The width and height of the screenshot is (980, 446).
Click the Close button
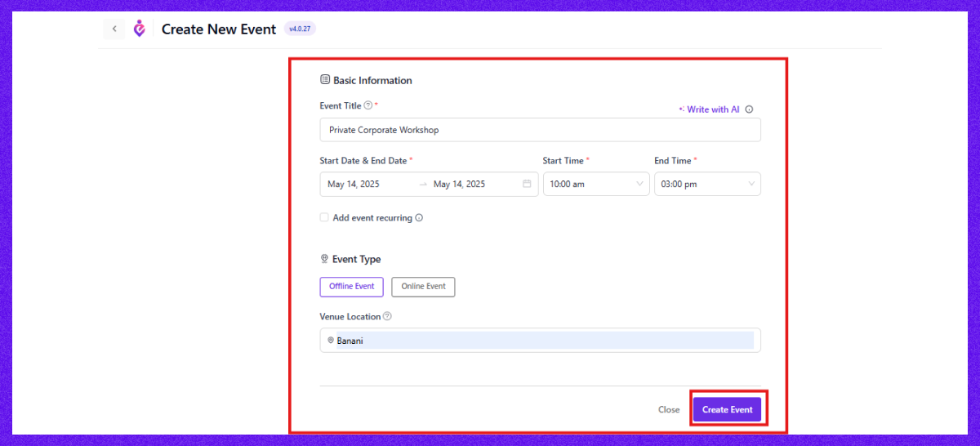click(669, 409)
